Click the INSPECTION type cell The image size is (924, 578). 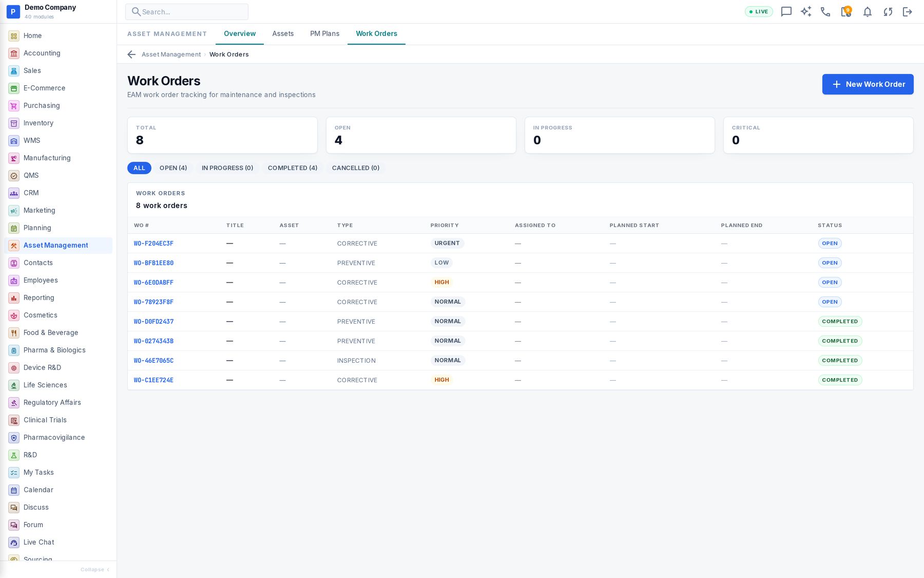[x=356, y=361]
